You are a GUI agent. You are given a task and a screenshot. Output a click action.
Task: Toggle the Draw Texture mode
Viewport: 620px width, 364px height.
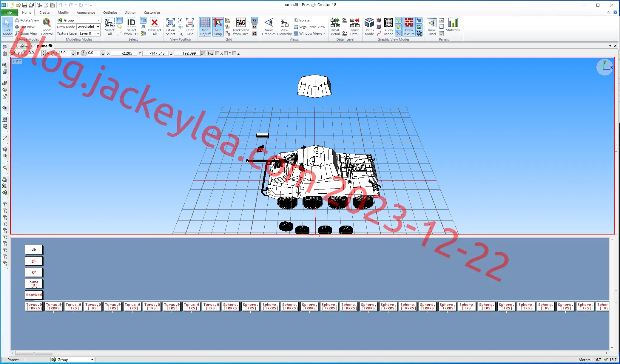click(409, 27)
